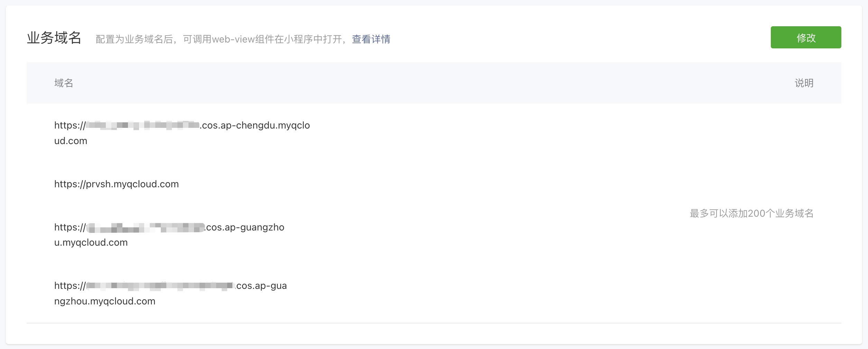Click the .cos.ap-chengdu.myqclo domain text

click(x=255, y=125)
